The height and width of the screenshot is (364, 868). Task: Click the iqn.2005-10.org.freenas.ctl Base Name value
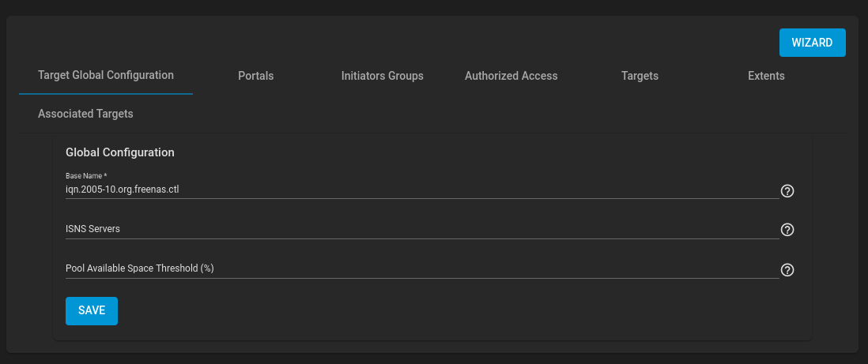pos(123,190)
